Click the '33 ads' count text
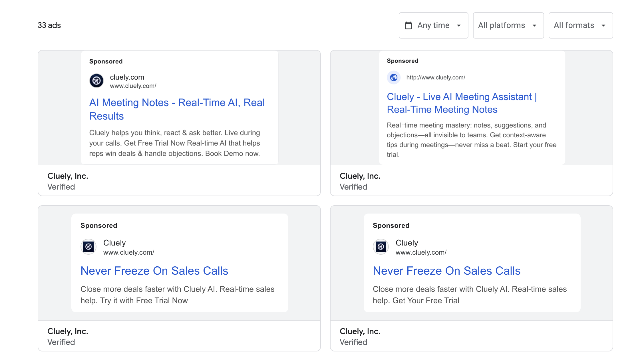Screen dimensions: 644x362 49,25
